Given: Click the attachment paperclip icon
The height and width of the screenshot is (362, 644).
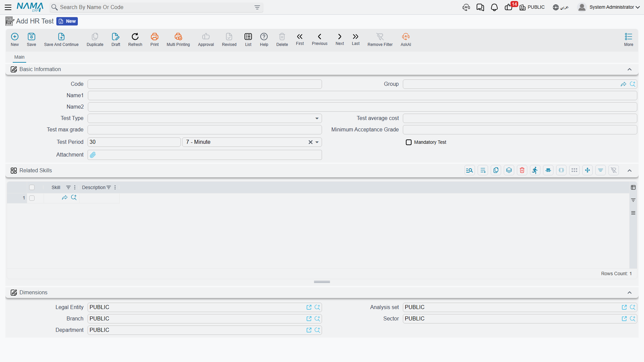Looking at the screenshot, I should point(93,155).
